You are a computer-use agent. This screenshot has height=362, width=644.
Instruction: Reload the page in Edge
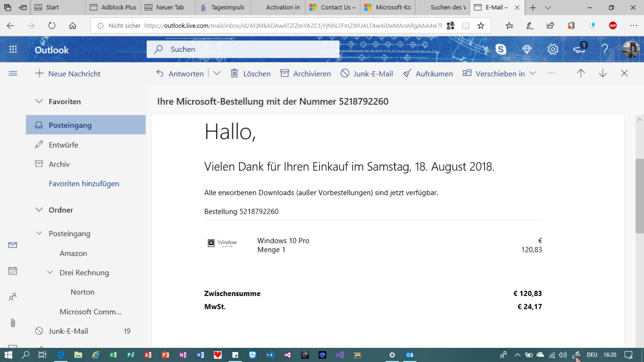pyautogui.click(x=51, y=25)
